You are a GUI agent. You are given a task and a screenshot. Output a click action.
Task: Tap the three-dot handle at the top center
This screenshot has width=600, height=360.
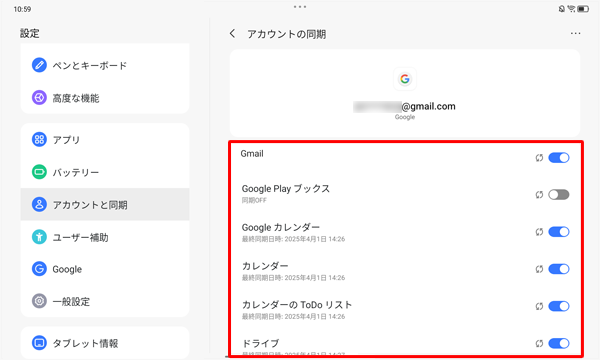[300, 7]
